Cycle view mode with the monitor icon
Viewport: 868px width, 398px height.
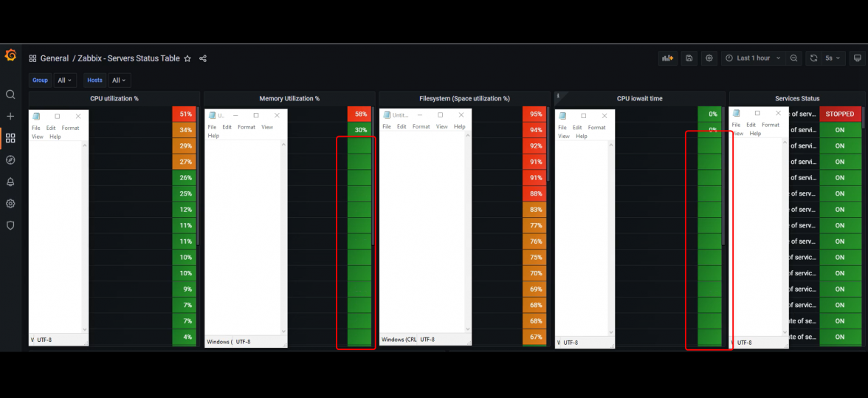tap(858, 58)
